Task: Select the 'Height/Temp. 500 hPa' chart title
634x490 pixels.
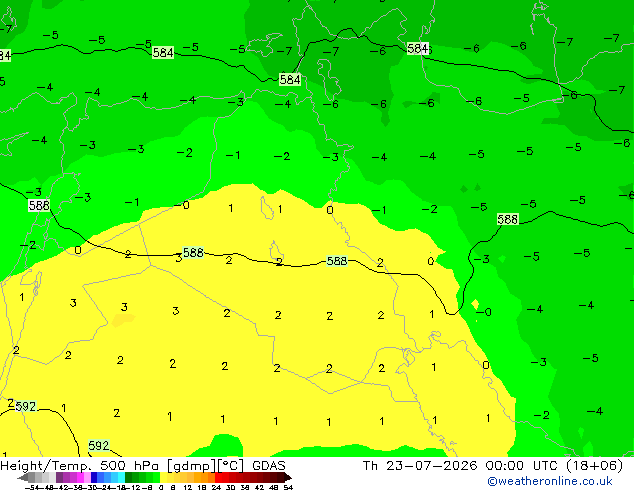Action: pos(79,466)
